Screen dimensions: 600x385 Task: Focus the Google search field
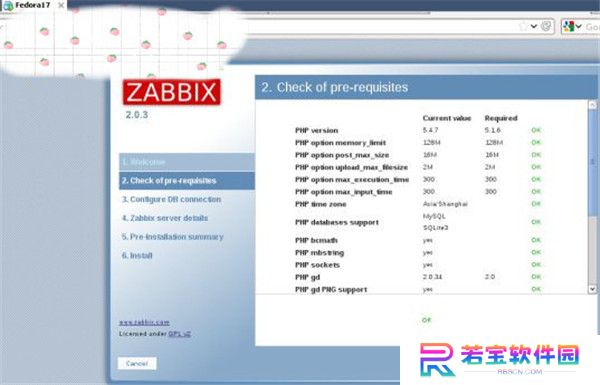(x=592, y=27)
